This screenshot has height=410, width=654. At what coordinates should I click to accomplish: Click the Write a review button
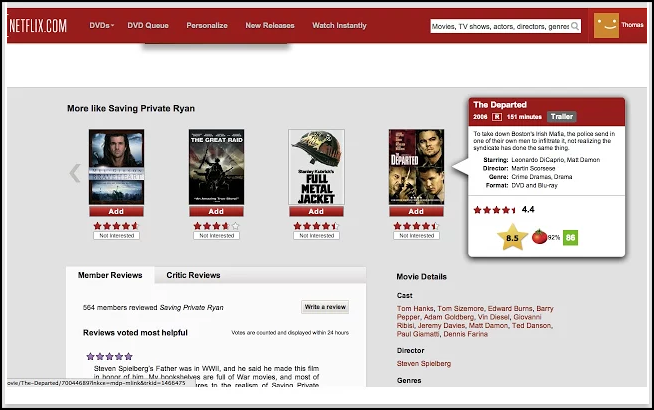pyautogui.click(x=325, y=307)
